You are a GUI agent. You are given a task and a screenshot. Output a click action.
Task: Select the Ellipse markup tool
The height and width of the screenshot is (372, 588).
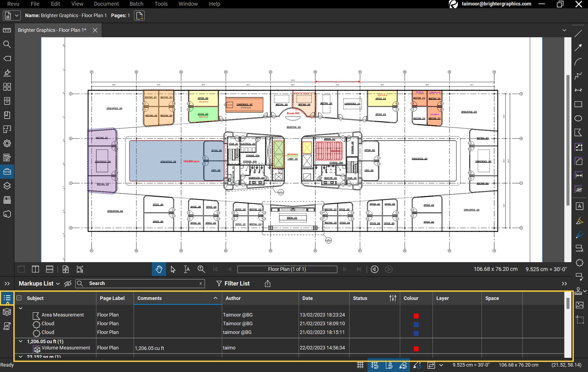pyautogui.click(x=579, y=119)
